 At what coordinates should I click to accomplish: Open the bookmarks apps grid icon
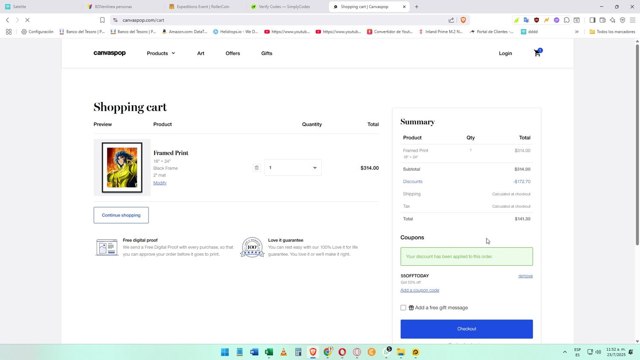(9, 31)
